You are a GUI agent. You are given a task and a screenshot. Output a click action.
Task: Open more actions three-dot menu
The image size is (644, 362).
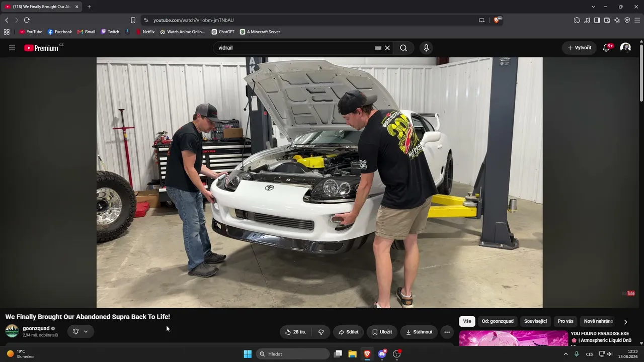pos(447,332)
